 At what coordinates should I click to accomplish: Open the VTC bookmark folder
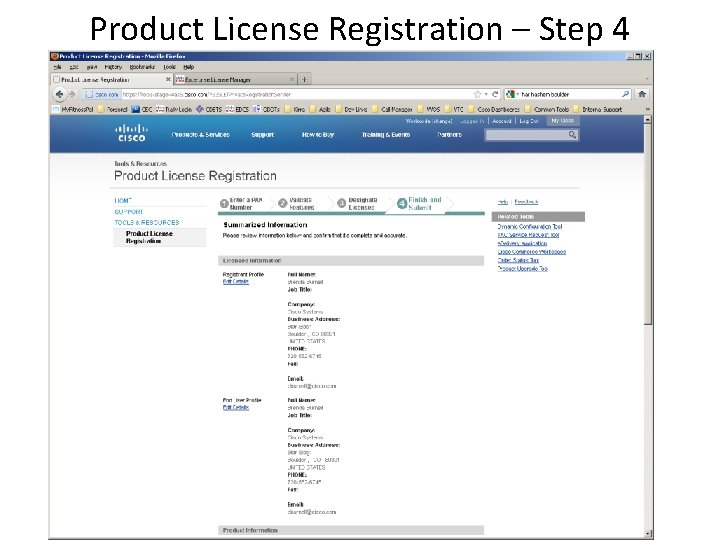click(454, 109)
